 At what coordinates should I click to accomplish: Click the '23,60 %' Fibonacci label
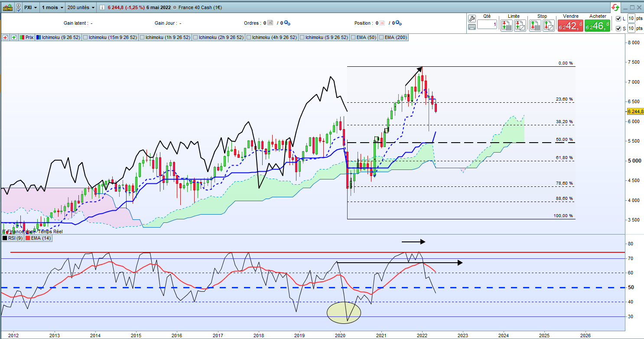coord(564,99)
